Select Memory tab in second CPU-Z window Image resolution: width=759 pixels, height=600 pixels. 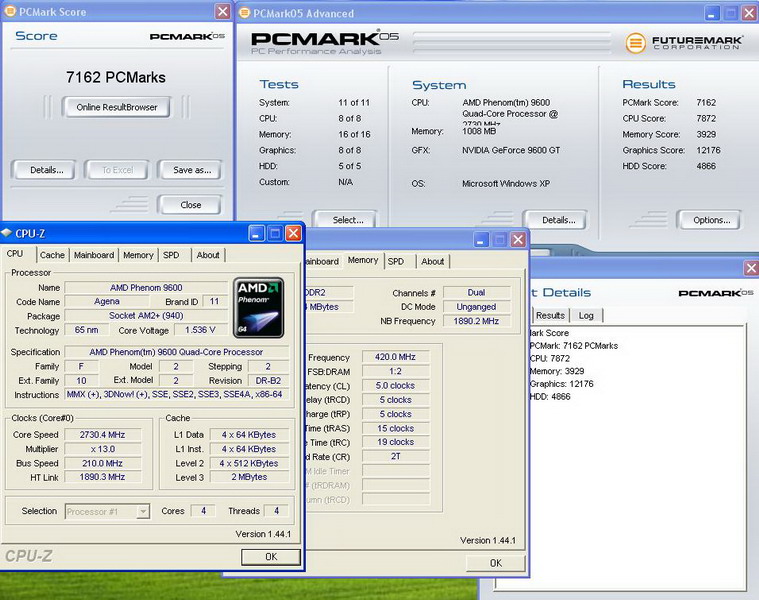coord(363,260)
